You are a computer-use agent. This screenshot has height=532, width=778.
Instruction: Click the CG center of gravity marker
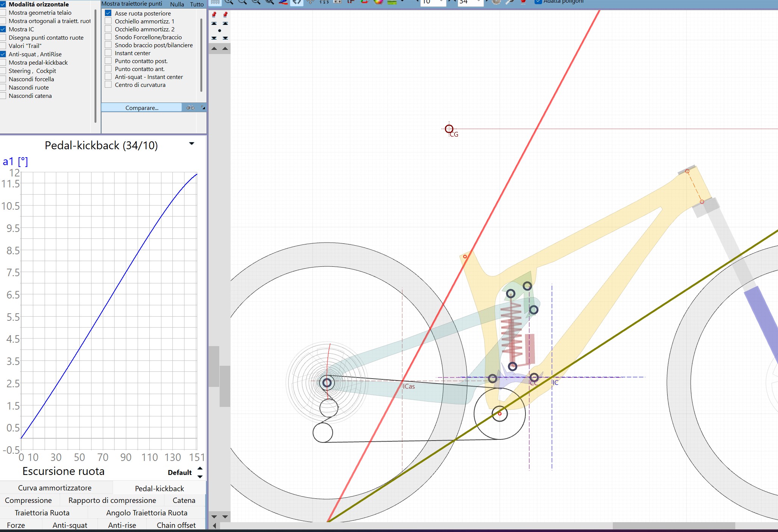tap(449, 129)
